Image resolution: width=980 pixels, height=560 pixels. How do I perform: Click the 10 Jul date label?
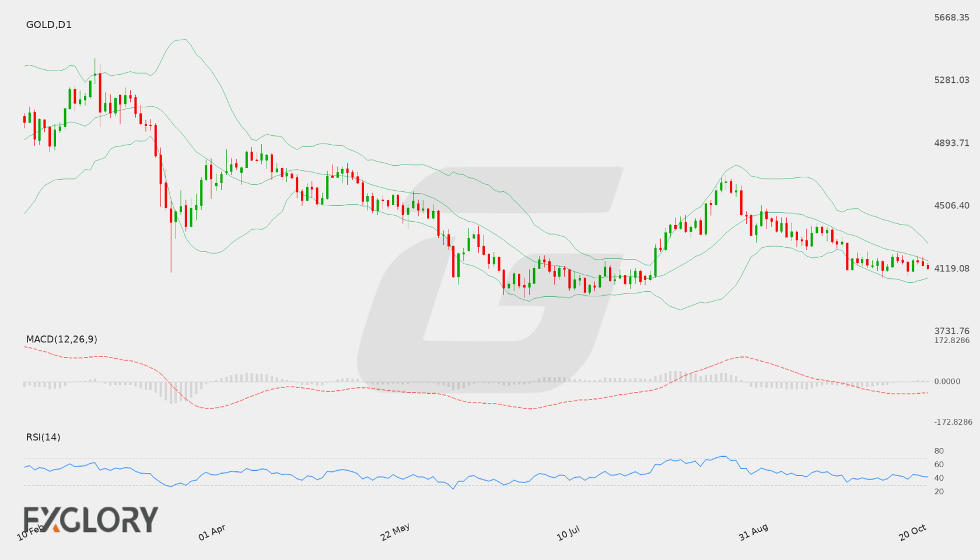pos(568,533)
